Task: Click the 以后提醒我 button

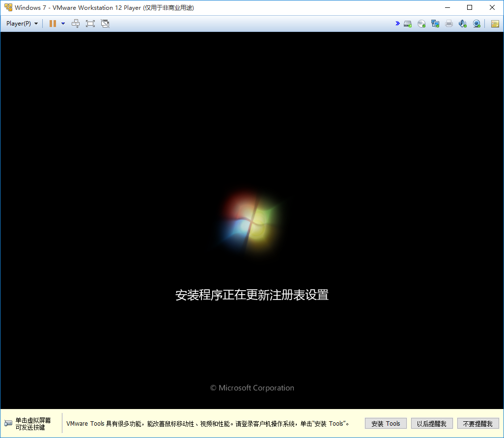Action: pyautogui.click(x=432, y=424)
